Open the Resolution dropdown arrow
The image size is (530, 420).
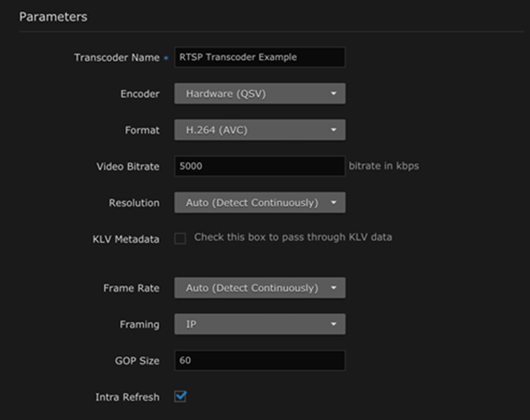click(x=333, y=202)
